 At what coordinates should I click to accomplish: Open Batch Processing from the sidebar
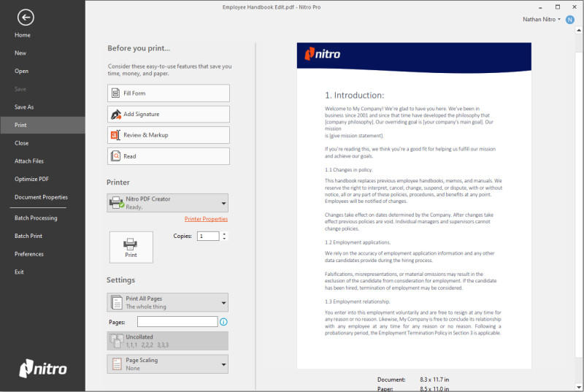36,218
